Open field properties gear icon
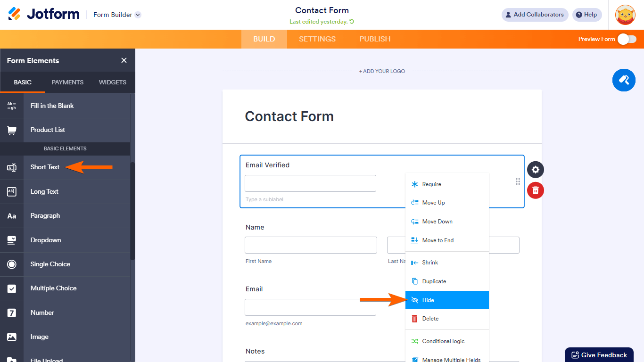Screen dimensions: 644x362 pos(536,170)
